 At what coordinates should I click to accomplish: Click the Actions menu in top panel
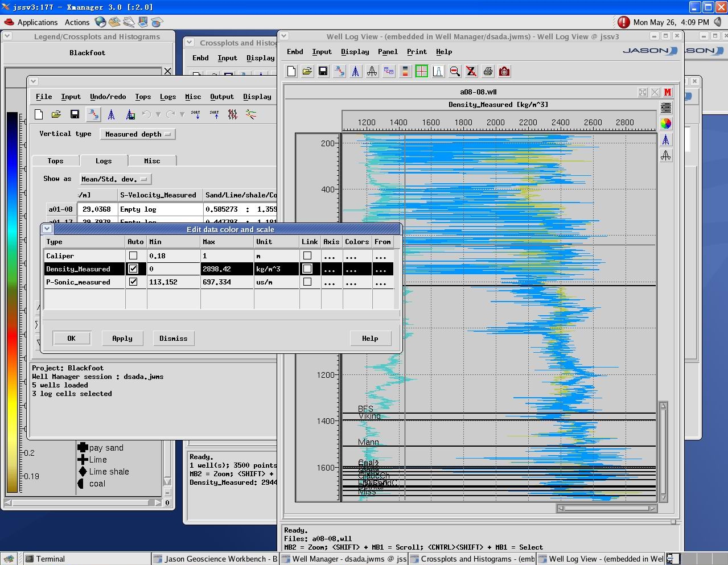[x=77, y=22]
